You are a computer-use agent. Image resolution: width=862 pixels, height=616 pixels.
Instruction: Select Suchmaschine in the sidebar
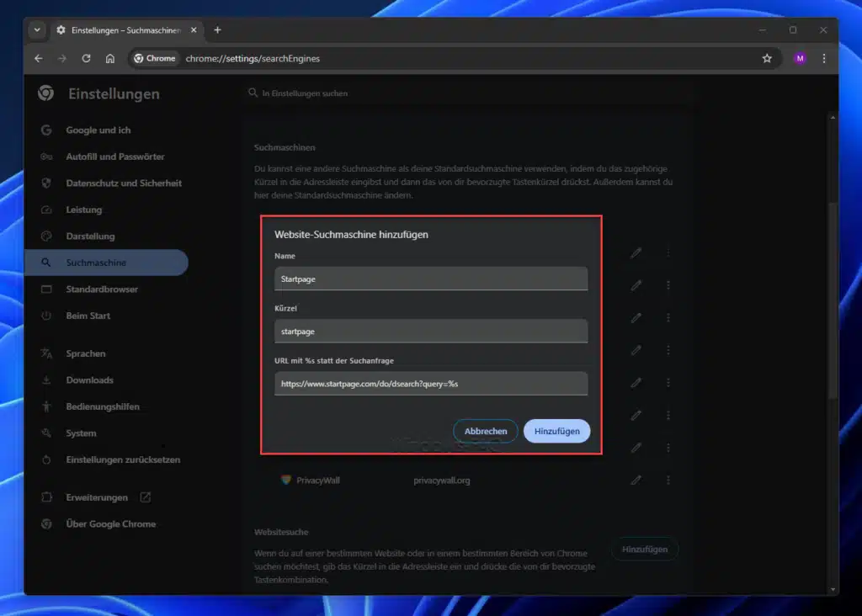tap(107, 263)
